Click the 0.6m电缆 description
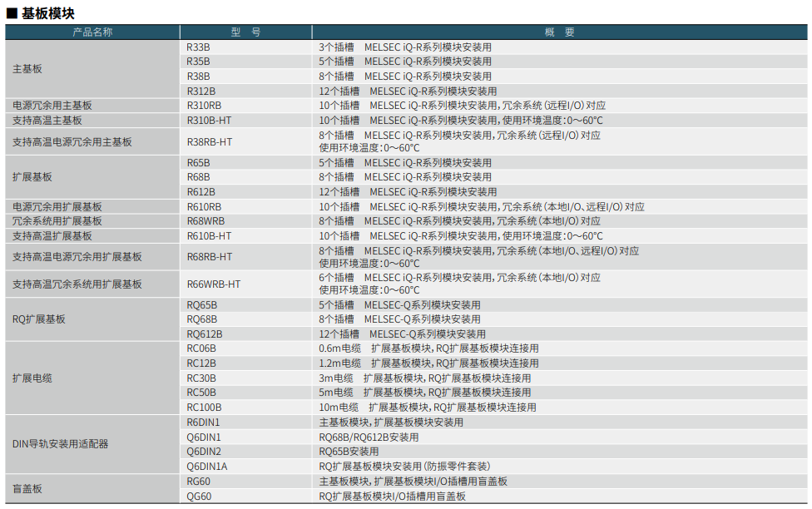The height and width of the screenshot is (509, 812). point(428,348)
